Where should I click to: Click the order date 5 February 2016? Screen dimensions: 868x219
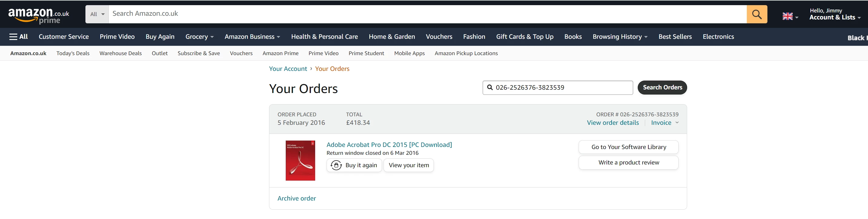[301, 123]
